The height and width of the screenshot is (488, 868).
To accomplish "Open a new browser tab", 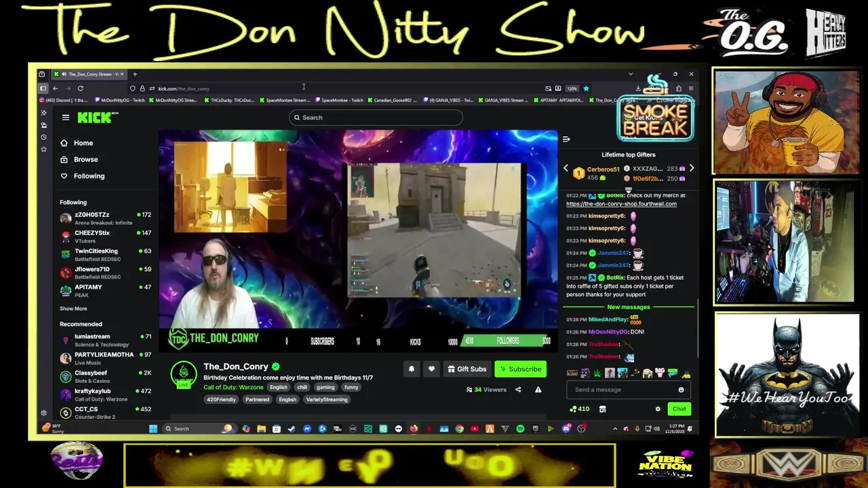I will pyautogui.click(x=135, y=74).
